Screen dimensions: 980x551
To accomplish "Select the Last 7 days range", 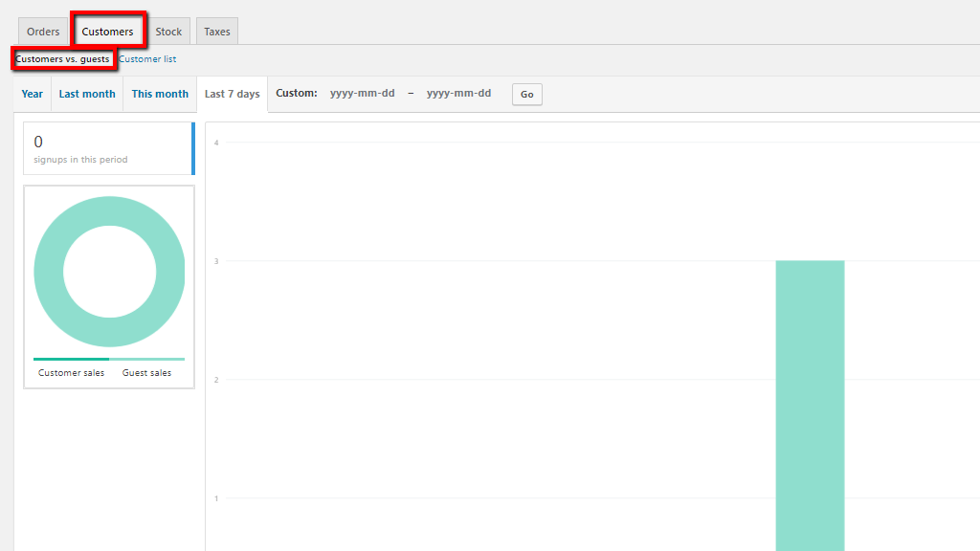I will (233, 94).
